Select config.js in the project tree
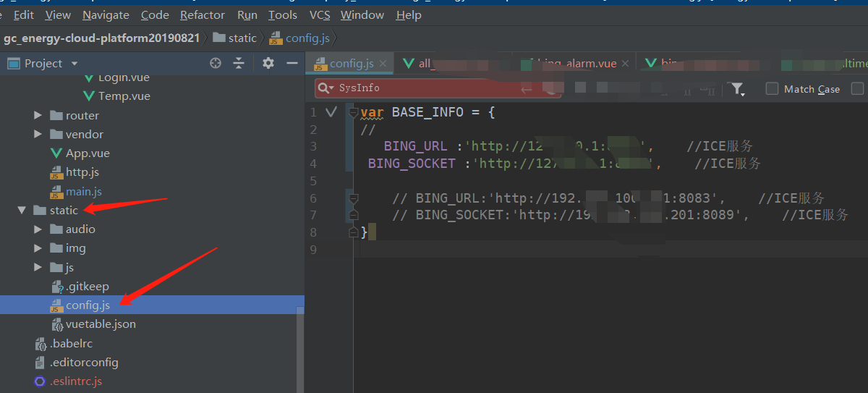The image size is (868, 393). click(88, 305)
